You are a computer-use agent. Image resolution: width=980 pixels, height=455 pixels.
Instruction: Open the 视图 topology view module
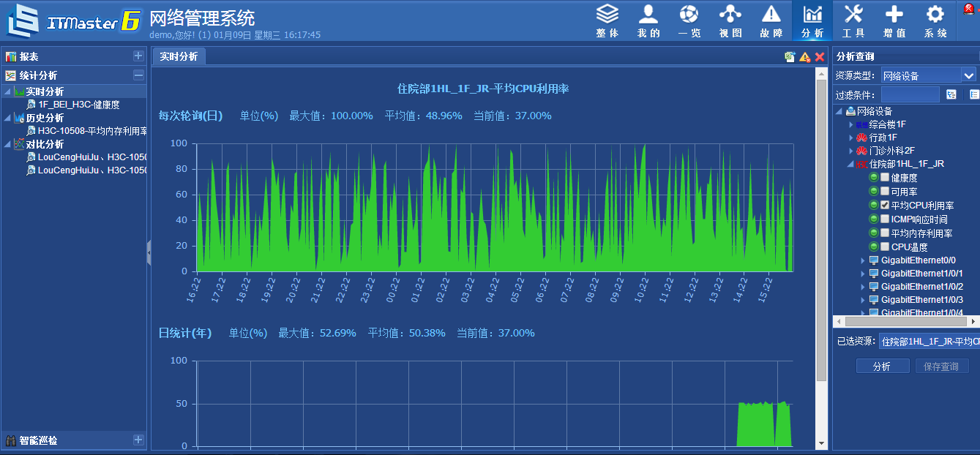click(x=730, y=20)
